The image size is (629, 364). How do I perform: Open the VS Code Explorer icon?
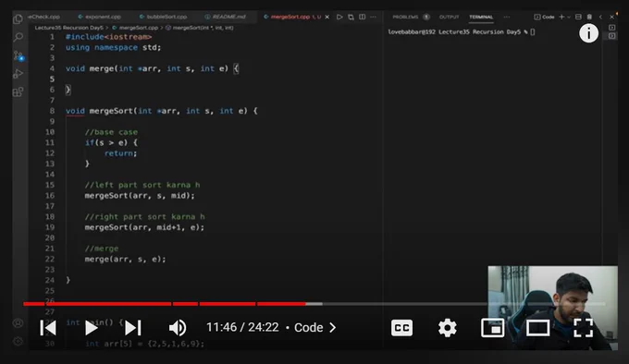click(x=18, y=18)
